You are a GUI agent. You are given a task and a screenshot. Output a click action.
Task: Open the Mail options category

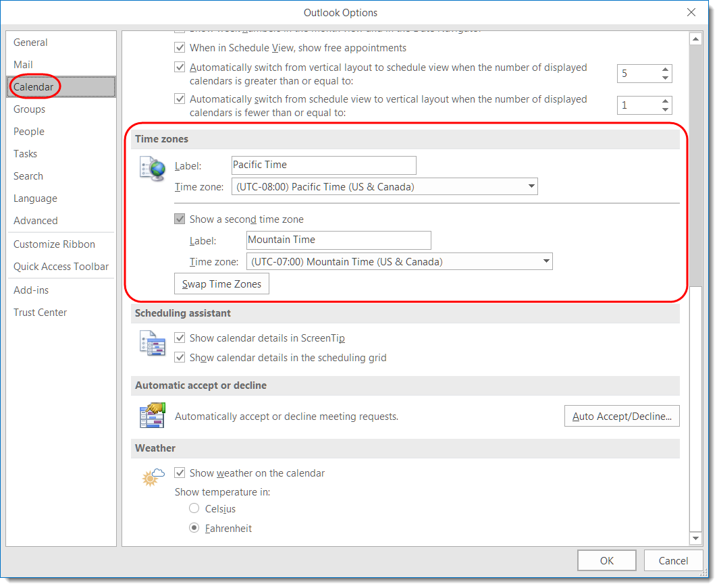point(23,65)
